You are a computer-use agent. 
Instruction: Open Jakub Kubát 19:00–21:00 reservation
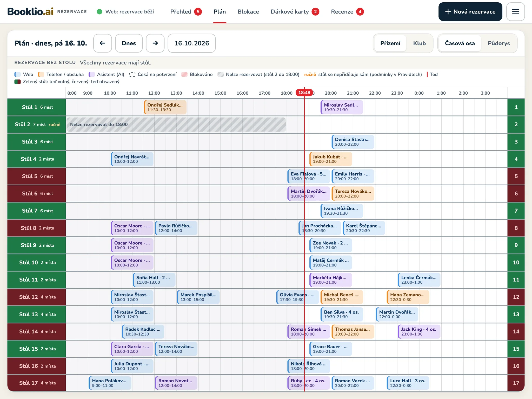pos(331,159)
